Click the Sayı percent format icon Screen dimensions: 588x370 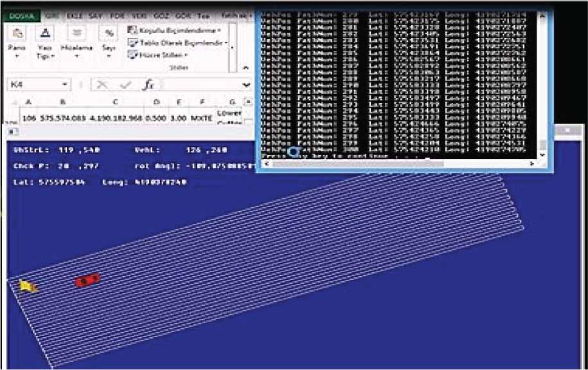point(110,33)
